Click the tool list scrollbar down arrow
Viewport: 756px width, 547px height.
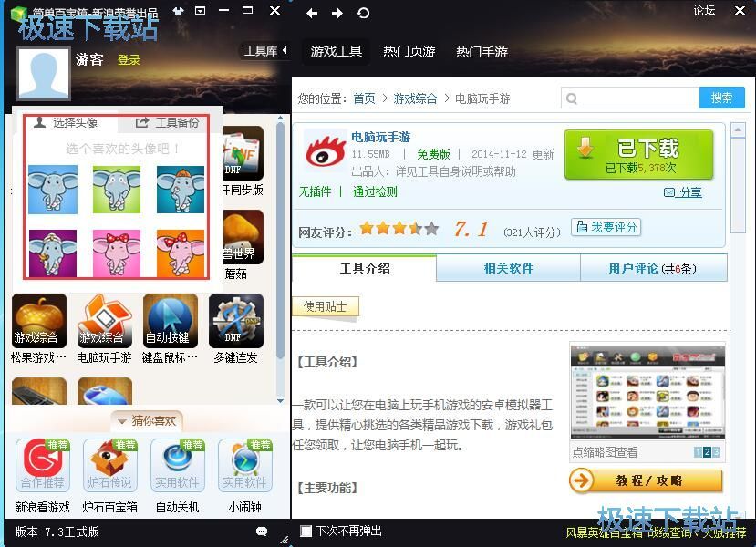[x=280, y=400]
